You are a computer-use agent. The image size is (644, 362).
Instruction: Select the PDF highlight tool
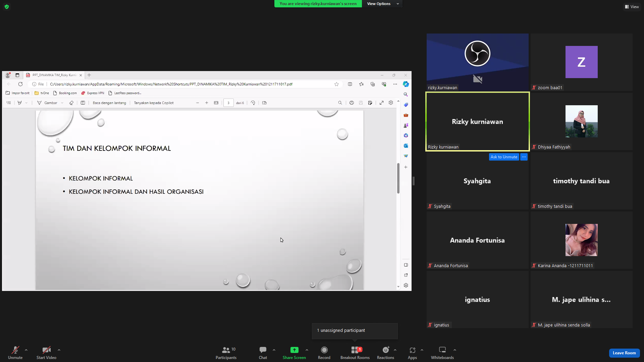coord(19,103)
